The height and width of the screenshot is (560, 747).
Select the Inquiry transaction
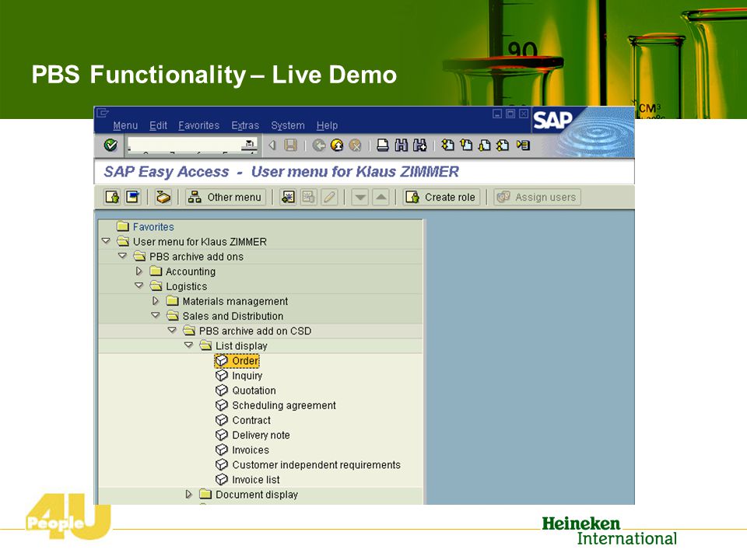tap(239, 375)
